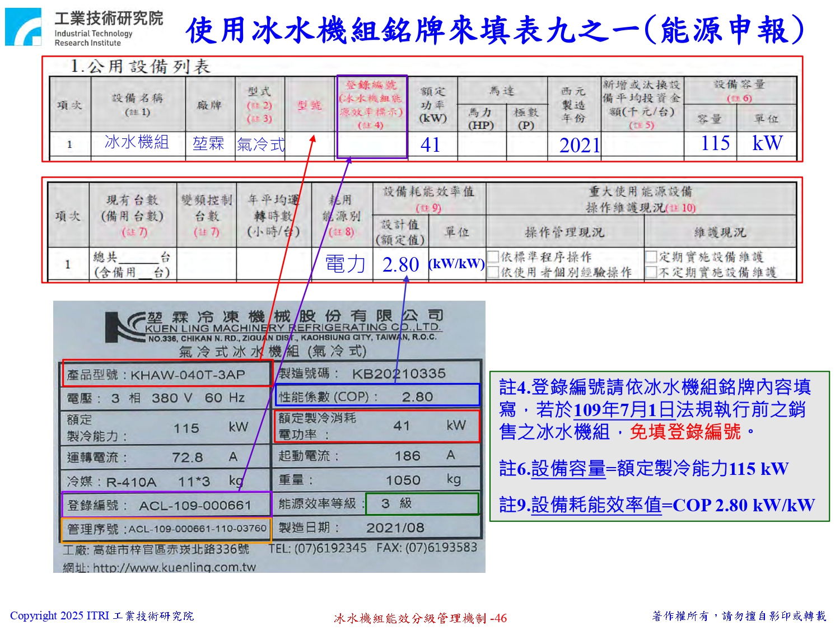Select the TEL (07)6192345 text
Screen dimensions: 840x630
click(318, 548)
